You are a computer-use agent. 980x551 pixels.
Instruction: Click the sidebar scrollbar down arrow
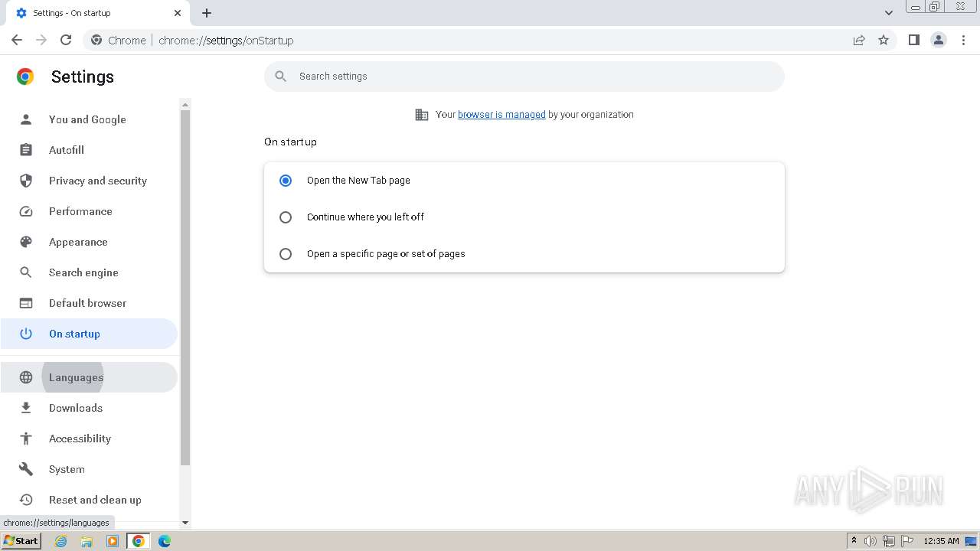click(185, 523)
